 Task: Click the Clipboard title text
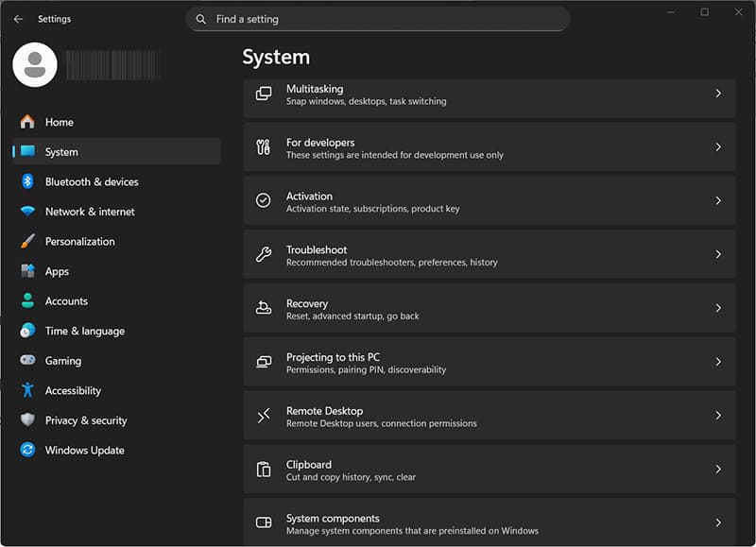coord(309,465)
